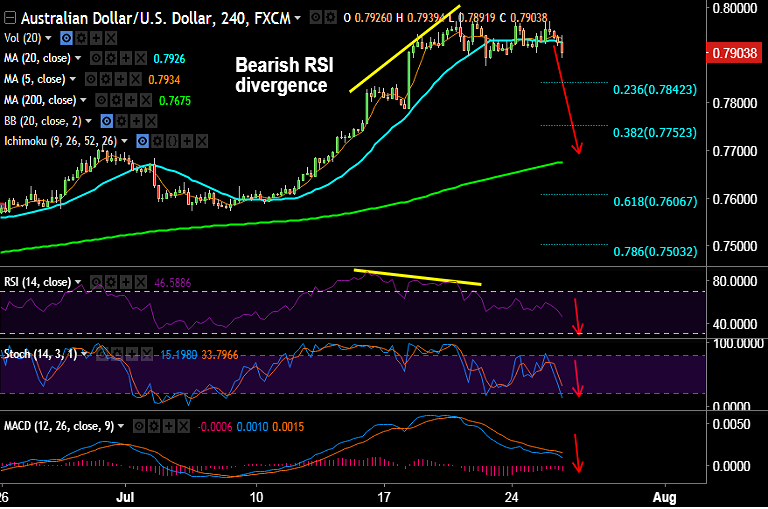This screenshot has height=509, width=768.
Task: Open the Stoch (14, 3, 1) dropdown
Action: coord(84,354)
